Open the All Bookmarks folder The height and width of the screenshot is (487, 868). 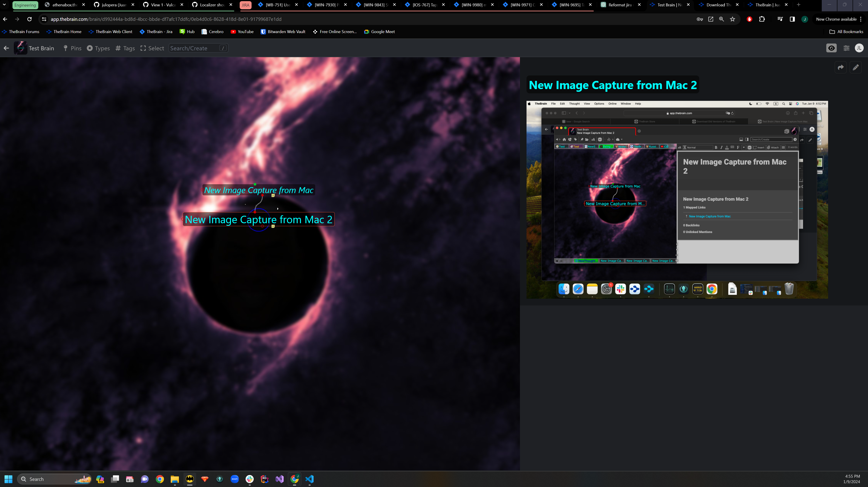(846, 32)
